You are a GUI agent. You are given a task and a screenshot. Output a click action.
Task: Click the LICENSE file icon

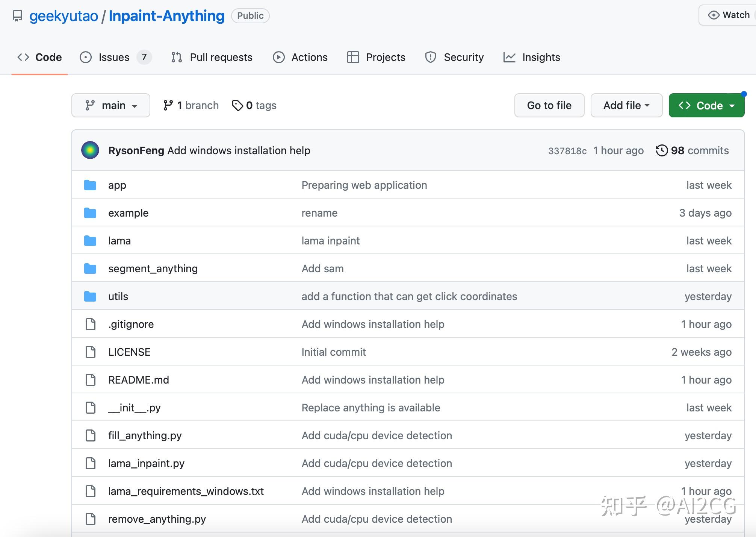91,352
